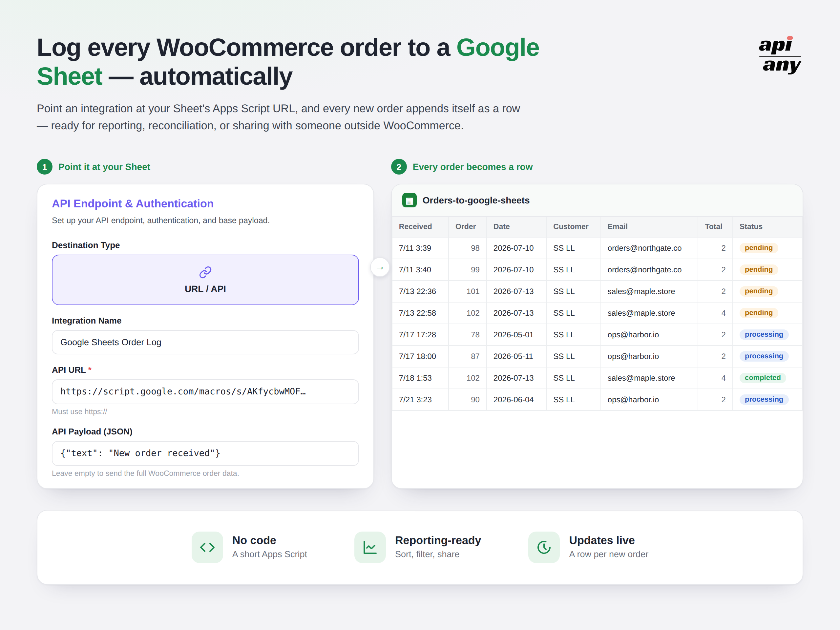Click the processing status for order 90
The width and height of the screenshot is (840, 630).
click(764, 400)
